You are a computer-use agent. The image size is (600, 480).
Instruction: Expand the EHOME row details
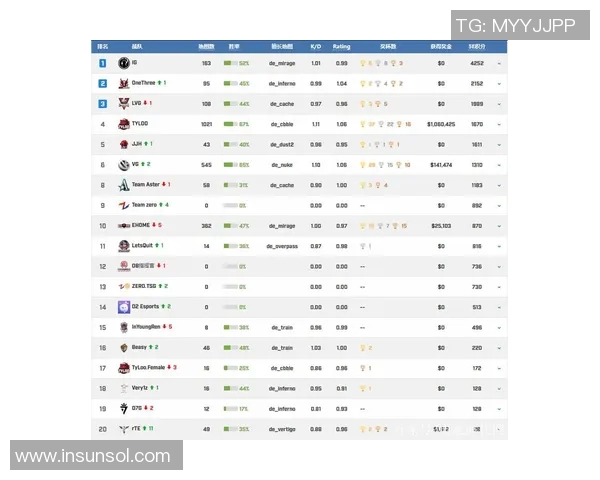pyautogui.click(x=499, y=226)
